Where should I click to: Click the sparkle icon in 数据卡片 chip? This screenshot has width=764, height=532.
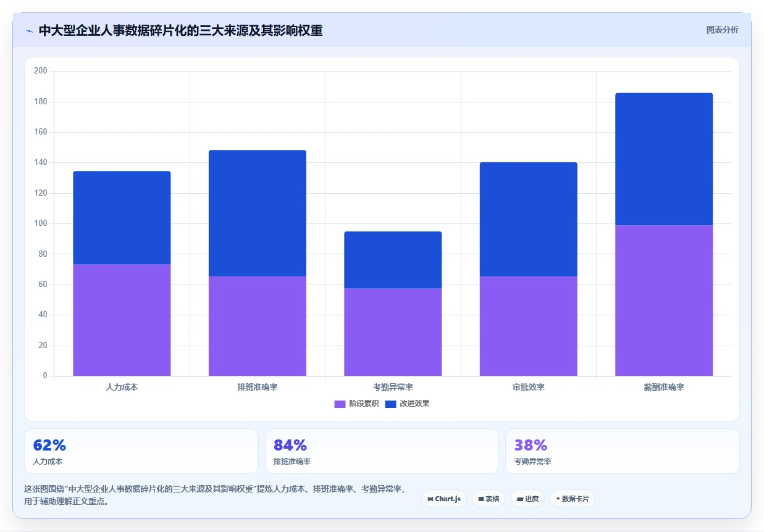click(x=558, y=498)
